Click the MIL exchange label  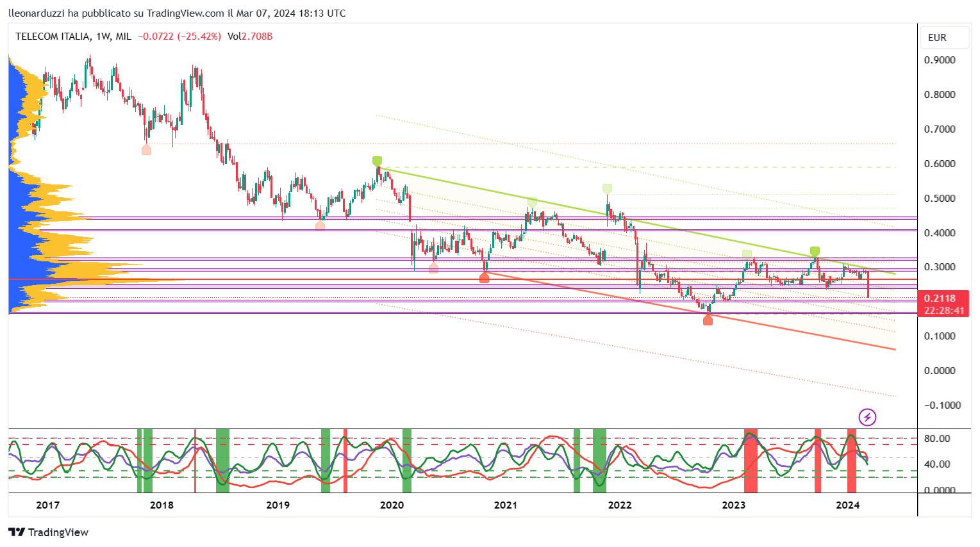(x=123, y=37)
